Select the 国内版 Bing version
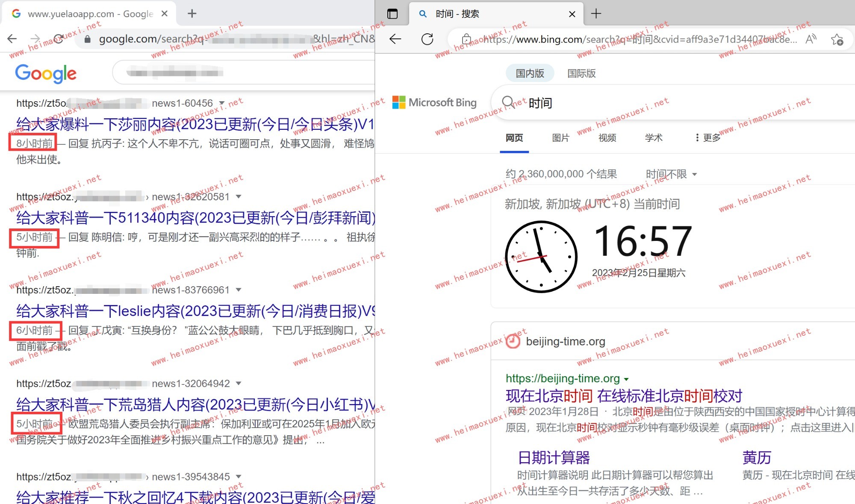This screenshot has height=504, width=855. [530, 73]
